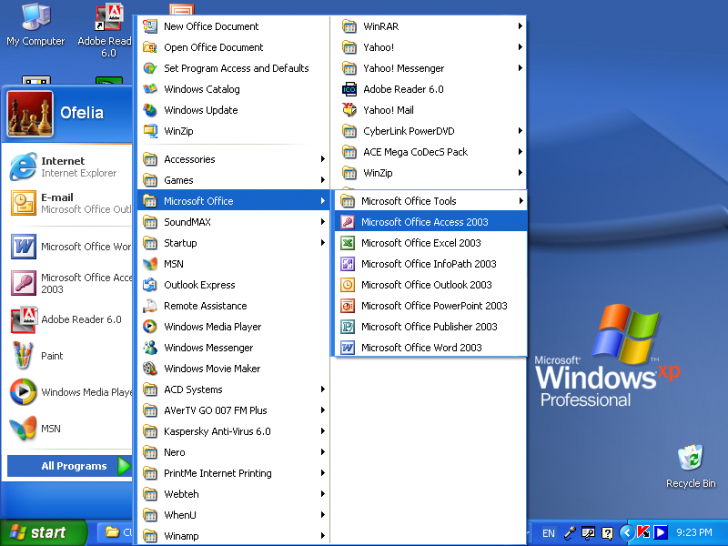Select Remote Assistance in program list
Viewport: 728px width, 546px height.
tap(205, 306)
